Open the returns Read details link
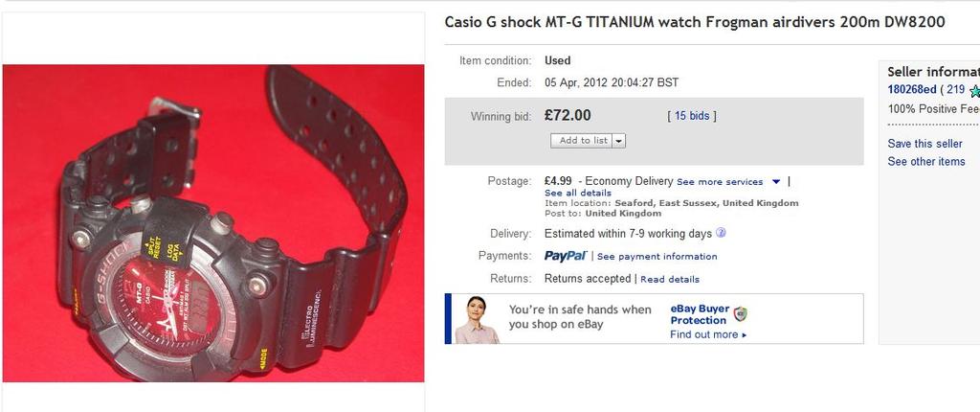Image resolution: width=980 pixels, height=412 pixels. point(669,279)
